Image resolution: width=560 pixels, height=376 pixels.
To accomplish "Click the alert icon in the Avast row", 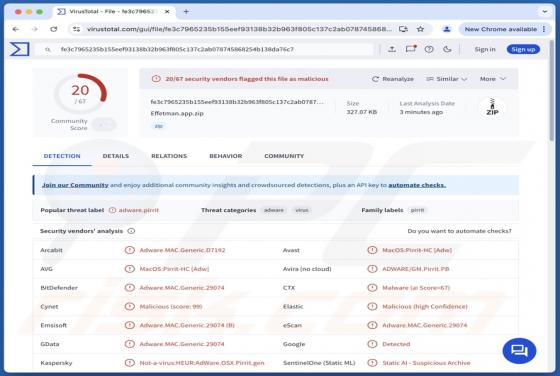I will pos(372,250).
